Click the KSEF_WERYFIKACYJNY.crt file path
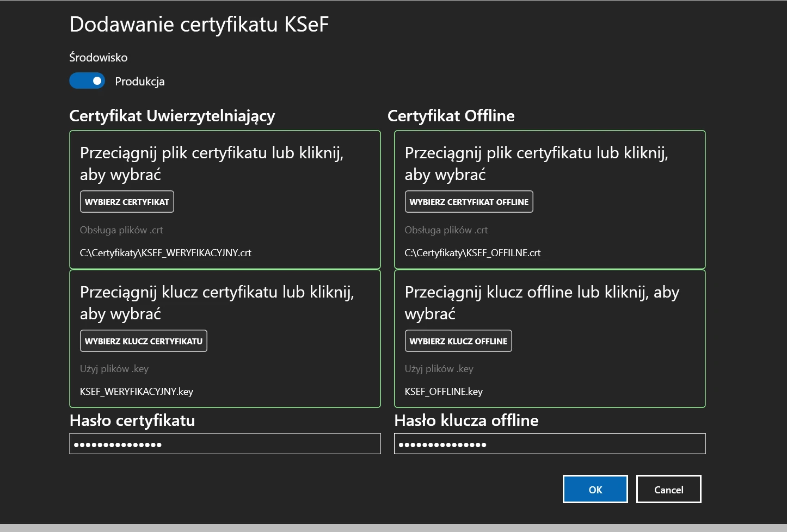Screen dimensions: 787x532 click(x=165, y=253)
